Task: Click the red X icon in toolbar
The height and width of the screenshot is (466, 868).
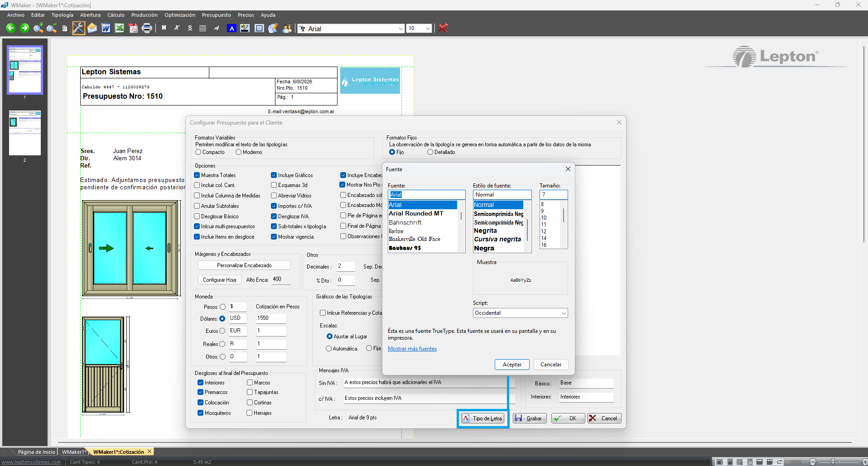Action: click(443, 28)
